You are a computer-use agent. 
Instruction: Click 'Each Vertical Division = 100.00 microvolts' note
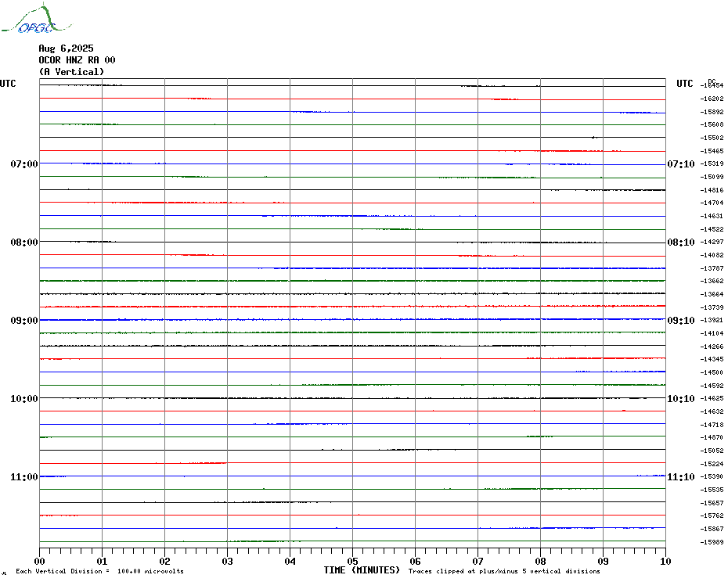point(100,571)
